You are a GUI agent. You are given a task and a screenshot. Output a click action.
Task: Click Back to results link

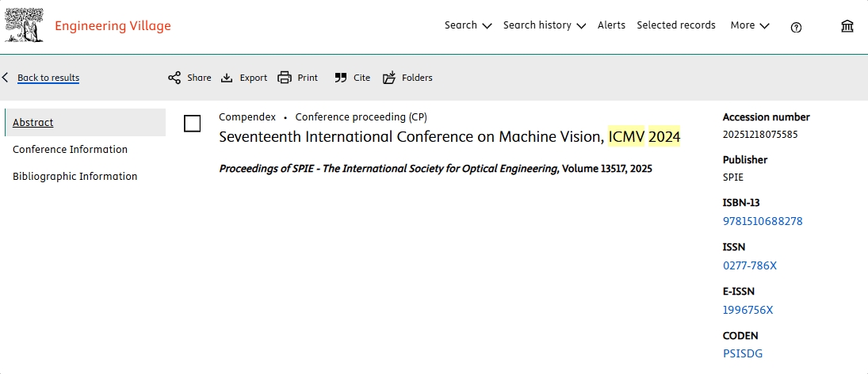click(48, 78)
